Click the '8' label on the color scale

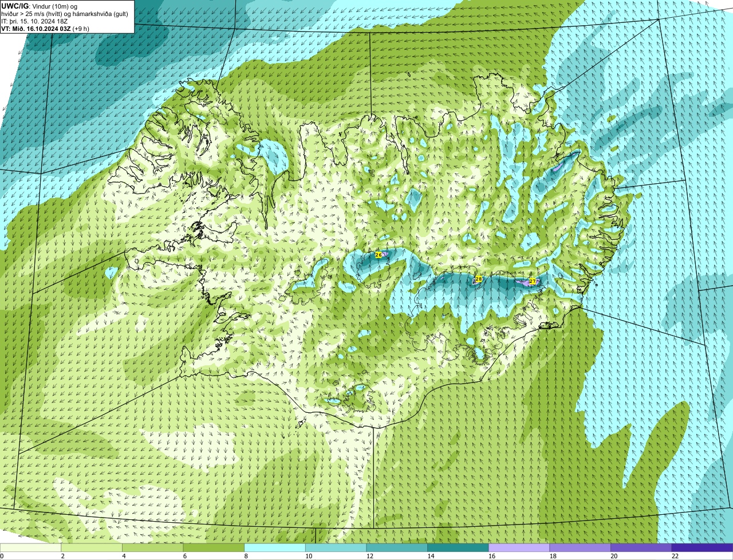[246, 556]
